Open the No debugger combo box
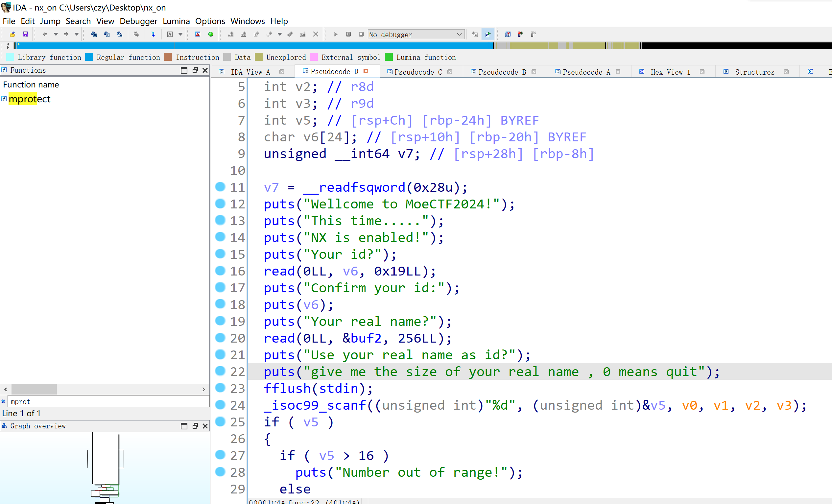This screenshot has width=832, height=504. click(x=416, y=35)
